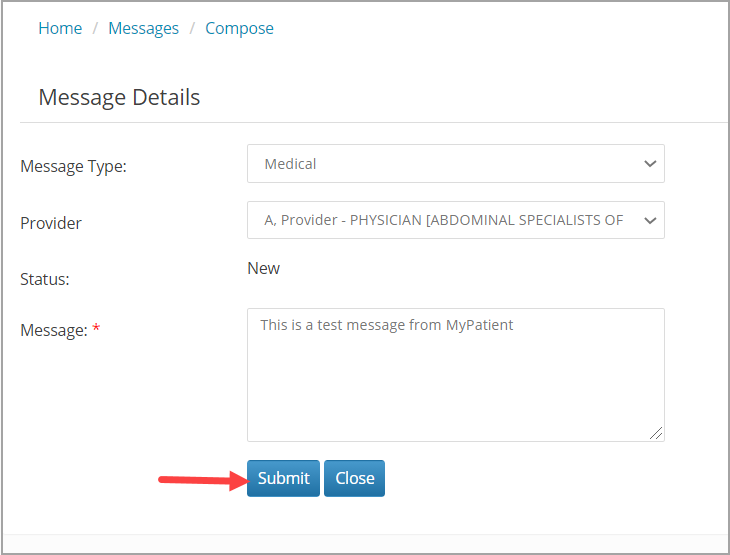Go to the Messages breadcrumb link

(143, 28)
